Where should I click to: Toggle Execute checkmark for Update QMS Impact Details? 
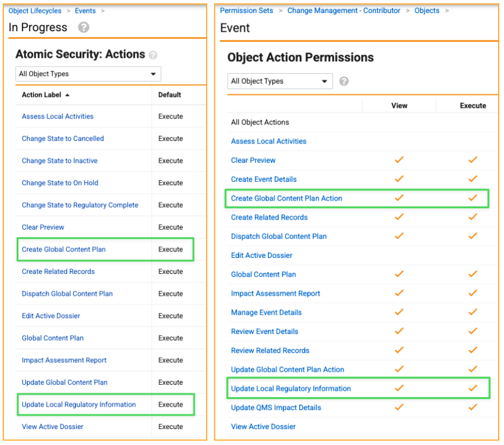coord(473,407)
